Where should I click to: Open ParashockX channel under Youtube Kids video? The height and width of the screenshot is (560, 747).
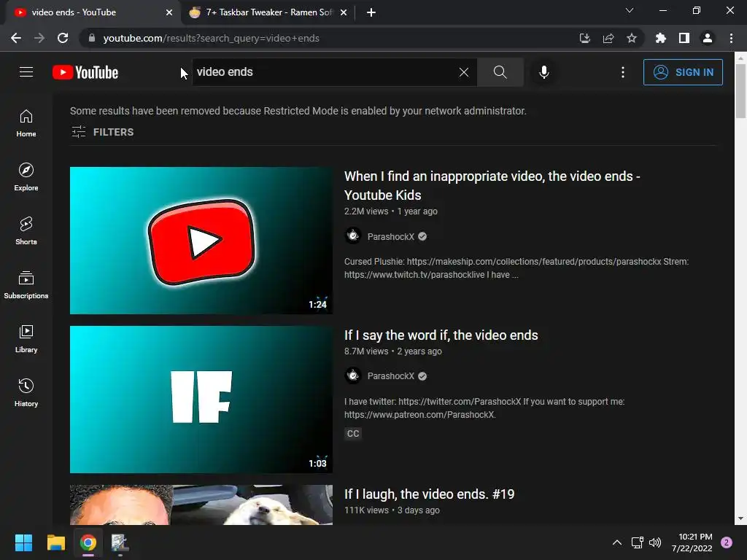pos(391,237)
